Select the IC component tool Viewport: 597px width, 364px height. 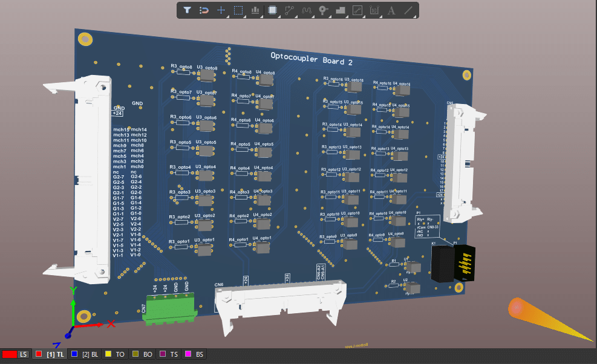272,10
